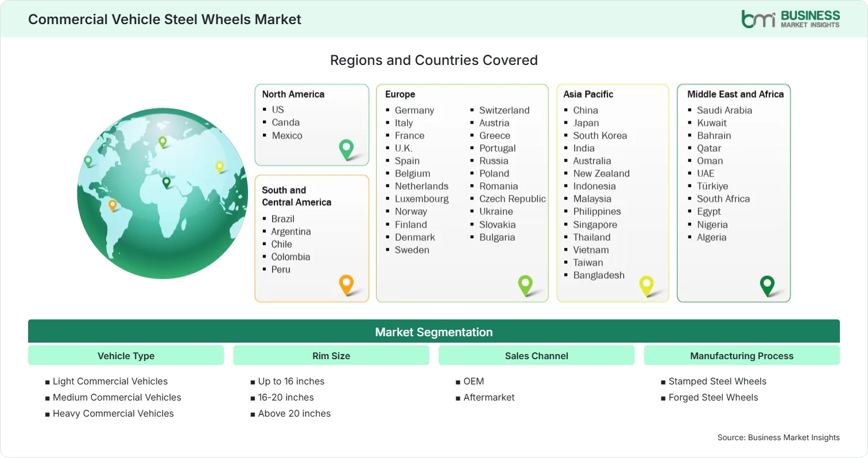Click the Europe region heading
The height and width of the screenshot is (458, 868).
click(x=400, y=94)
